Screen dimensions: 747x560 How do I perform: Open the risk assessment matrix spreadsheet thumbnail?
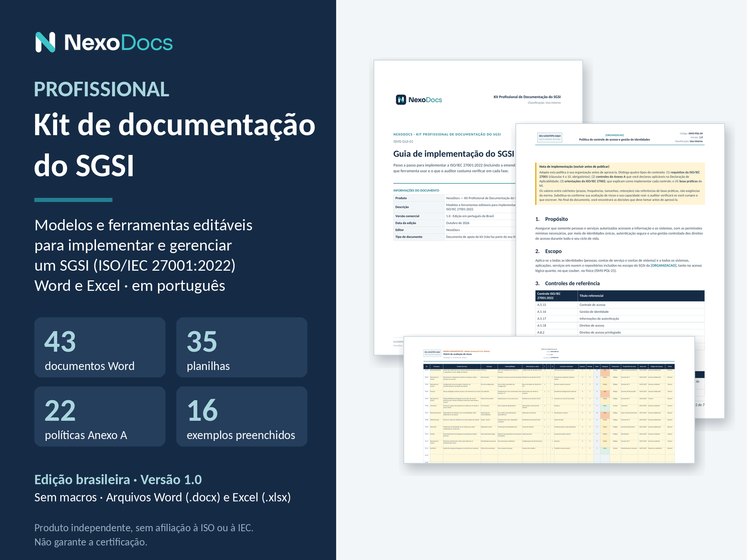tap(549, 399)
